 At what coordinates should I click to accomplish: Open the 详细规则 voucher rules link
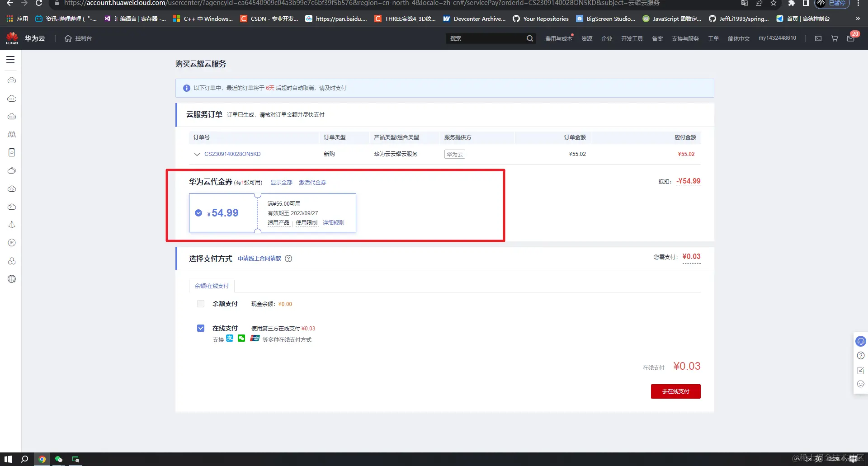pyautogui.click(x=333, y=223)
